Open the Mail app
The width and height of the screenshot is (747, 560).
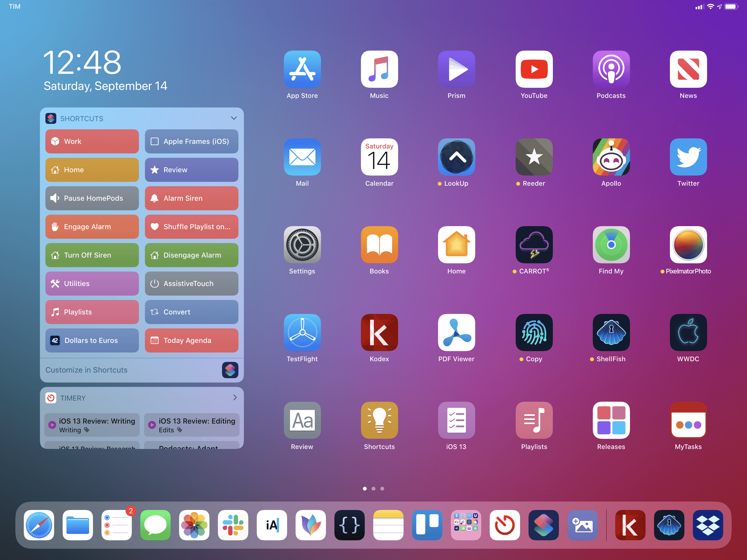pos(302,157)
